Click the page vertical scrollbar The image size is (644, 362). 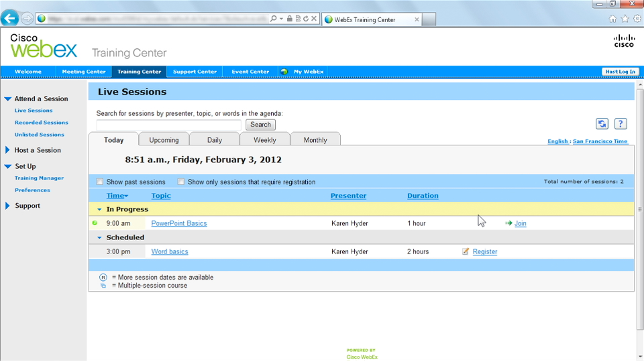[x=640, y=209]
